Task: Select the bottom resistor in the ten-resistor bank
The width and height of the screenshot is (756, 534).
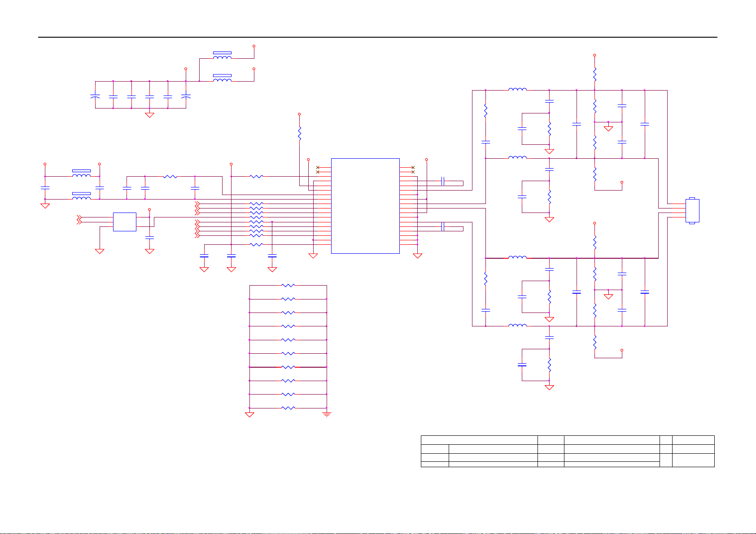Action: pyautogui.click(x=288, y=408)
